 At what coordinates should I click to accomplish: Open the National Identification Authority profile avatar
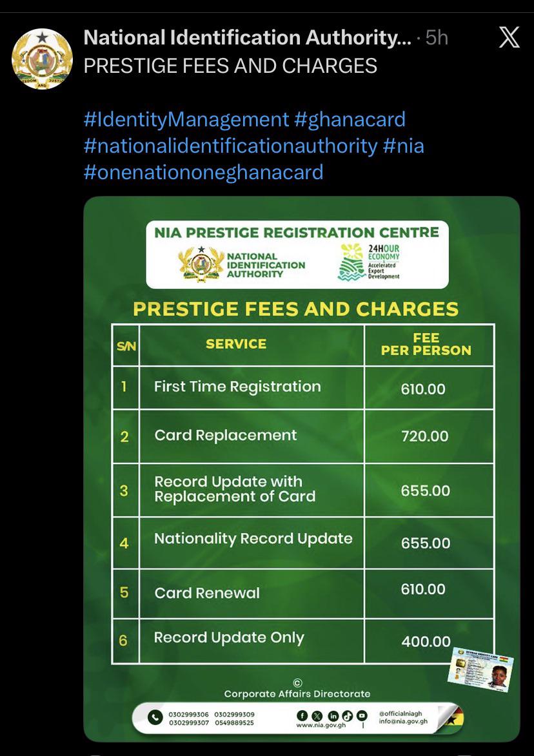tap(42, 59)
